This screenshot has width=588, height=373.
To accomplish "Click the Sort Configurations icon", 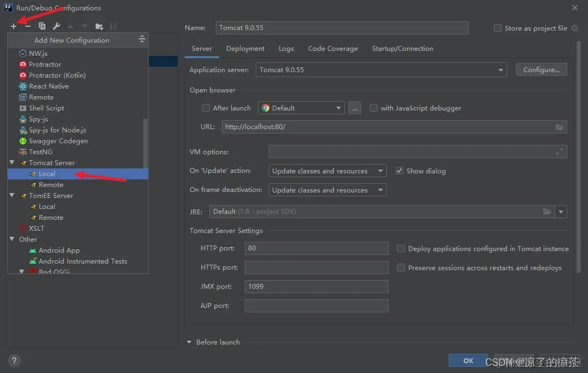I will (x=113, y=26).
